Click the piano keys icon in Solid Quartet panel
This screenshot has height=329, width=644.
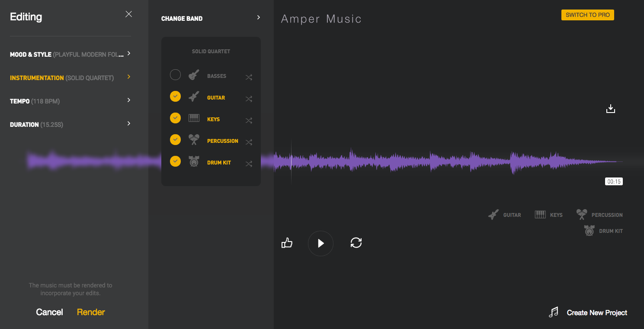tap(194, 118)
